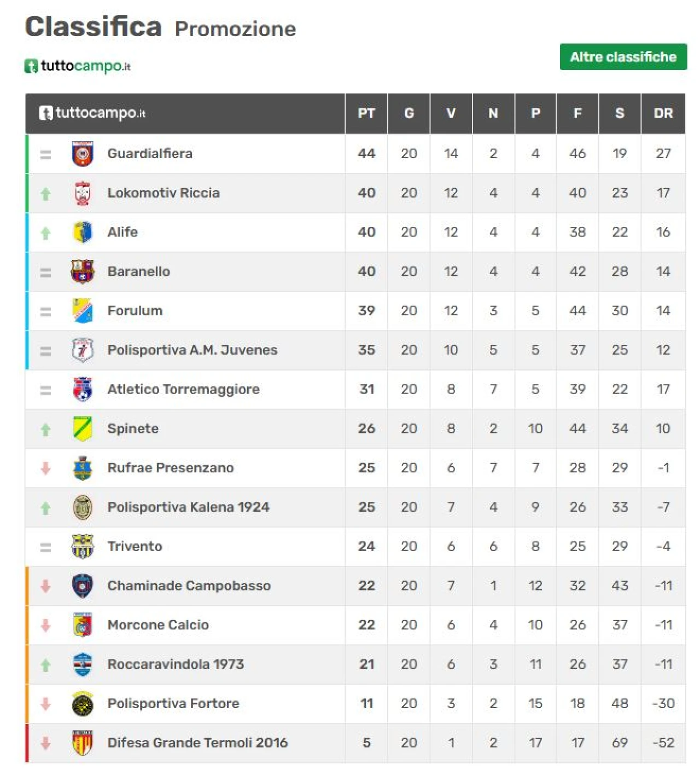Click the Baranello club badge

[83, 271]
